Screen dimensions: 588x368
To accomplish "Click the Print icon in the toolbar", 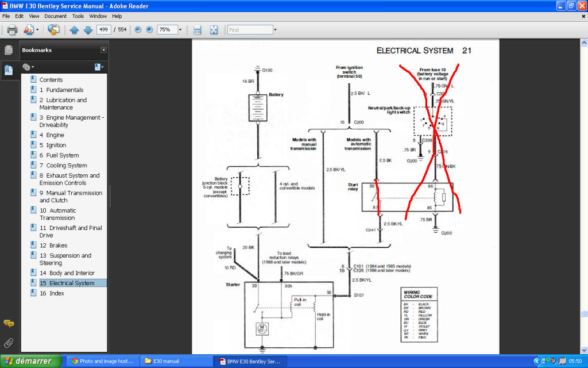I will 12,30.
